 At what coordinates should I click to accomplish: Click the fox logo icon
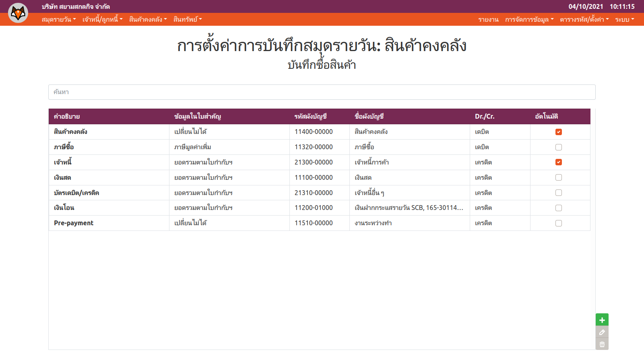18,13
